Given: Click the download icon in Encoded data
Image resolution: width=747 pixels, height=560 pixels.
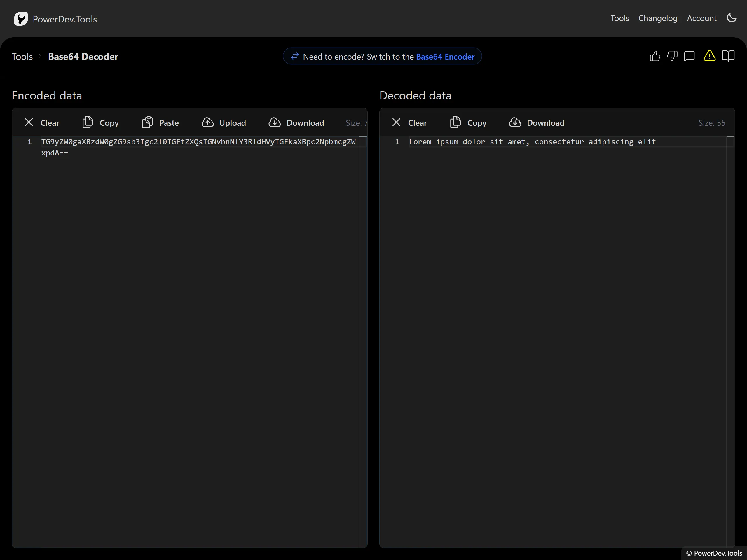Looking at the screenshot, I should tap(275, 122).
